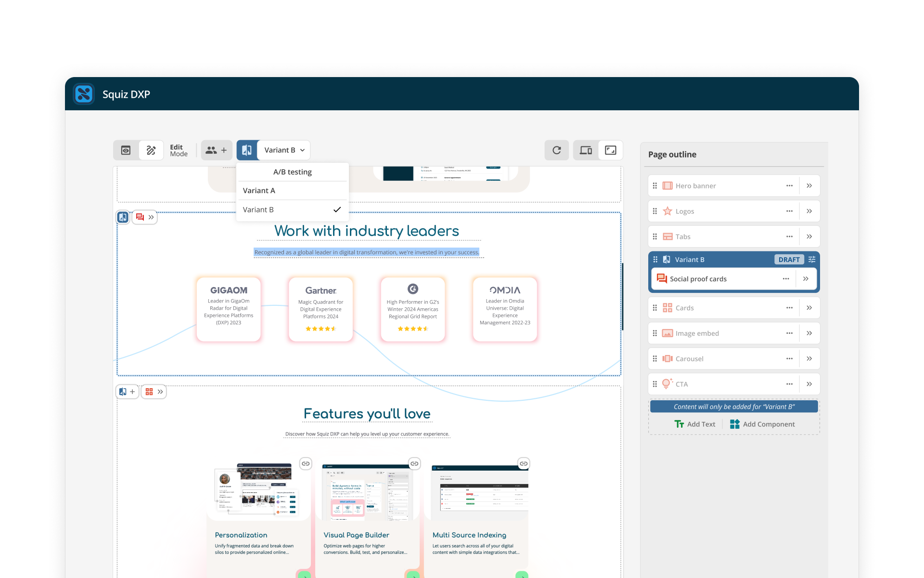Open the Variant B dropdown selector

point(284,150)
